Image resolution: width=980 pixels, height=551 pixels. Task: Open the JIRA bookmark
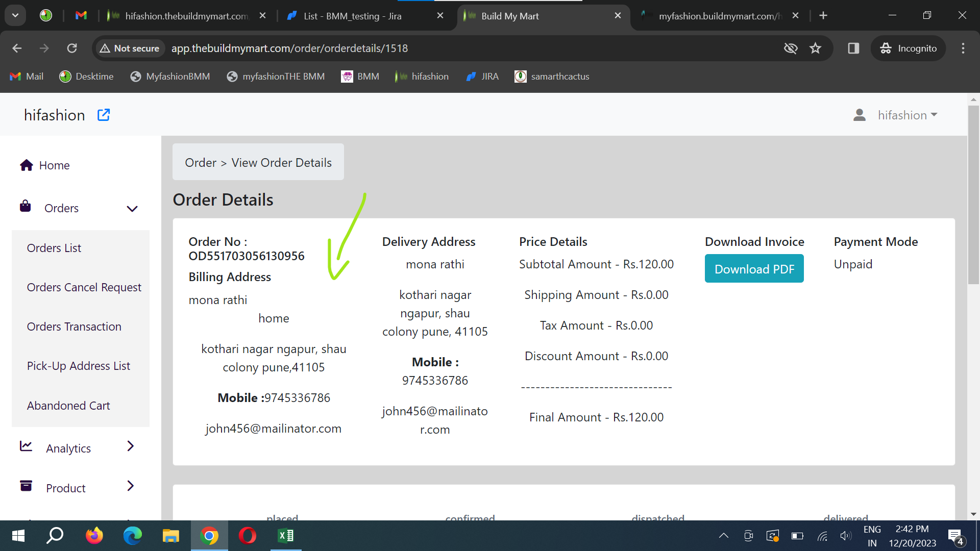pyautogui.click(x=482, y=77)
